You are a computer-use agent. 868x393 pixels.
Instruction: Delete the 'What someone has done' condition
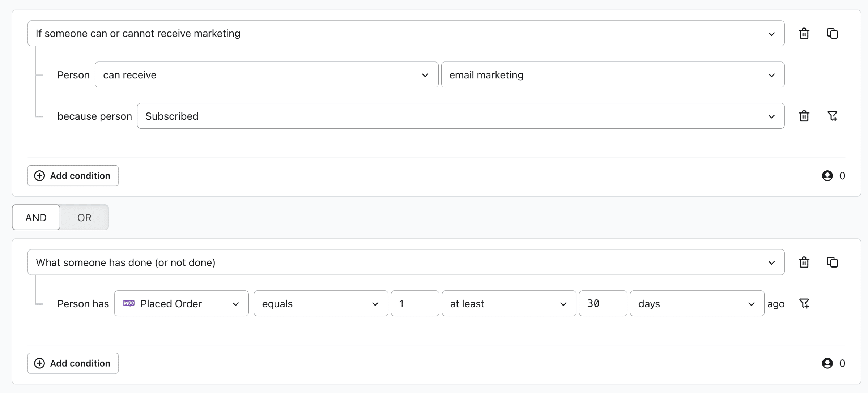[804, 262]
